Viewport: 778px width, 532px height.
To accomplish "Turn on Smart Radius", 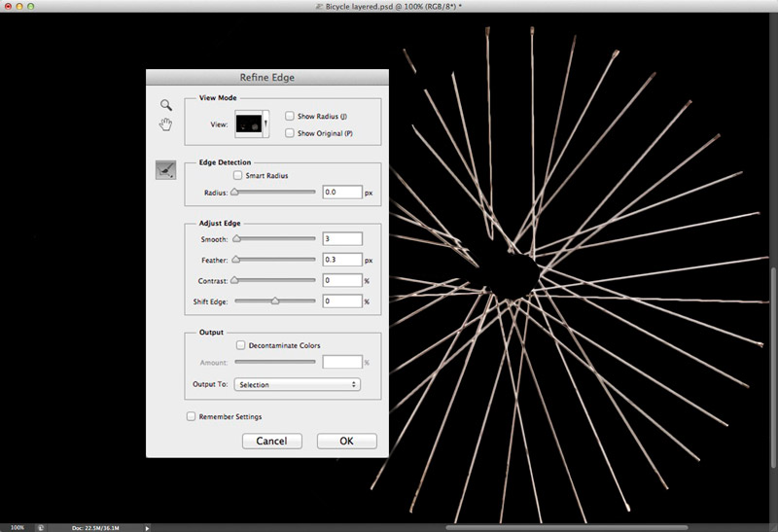I will 238,176.
